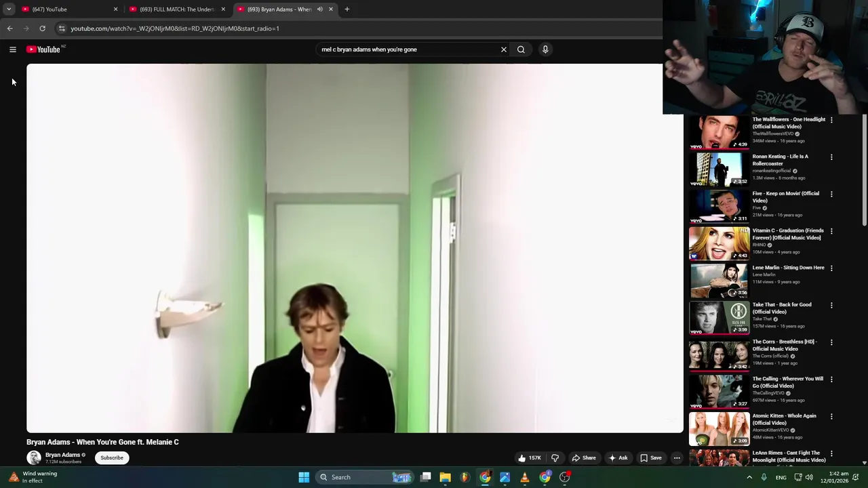
Task: Switch to FULL MATCH: The Undertaker tab
Action: (176, 9)
